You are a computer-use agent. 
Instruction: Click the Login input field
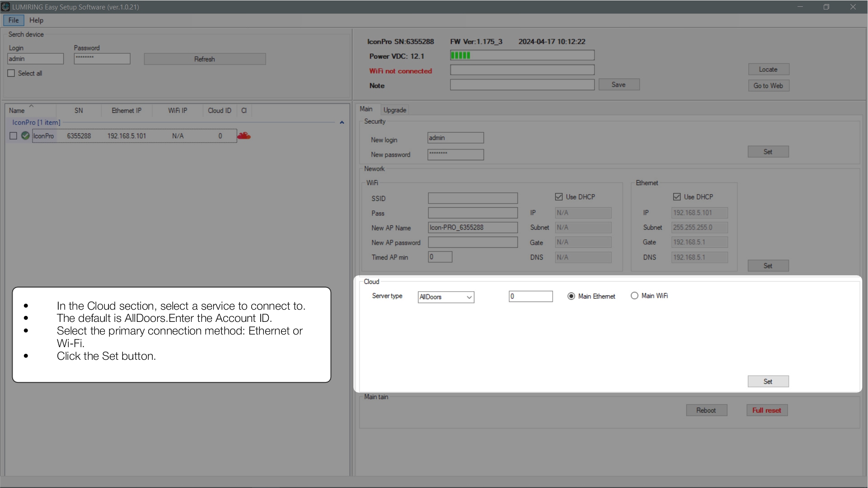click(x=35, y=59)
